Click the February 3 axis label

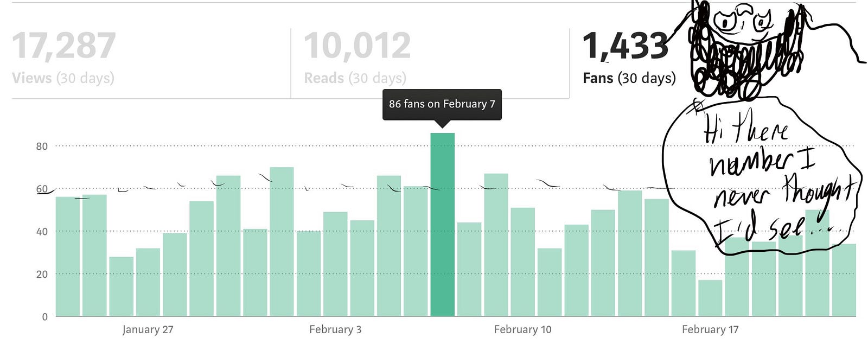pyautogui.click(x=335, y=329)
